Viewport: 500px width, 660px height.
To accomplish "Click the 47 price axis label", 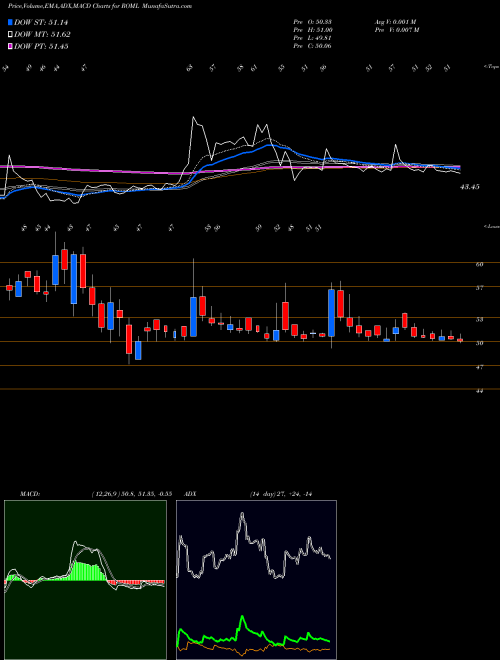I will (x=479, y=367).
